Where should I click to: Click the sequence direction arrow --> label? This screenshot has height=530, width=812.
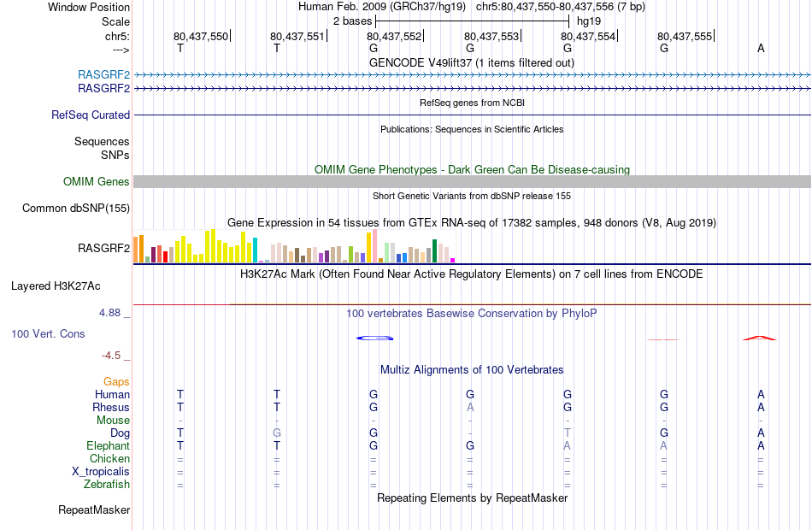121,50
